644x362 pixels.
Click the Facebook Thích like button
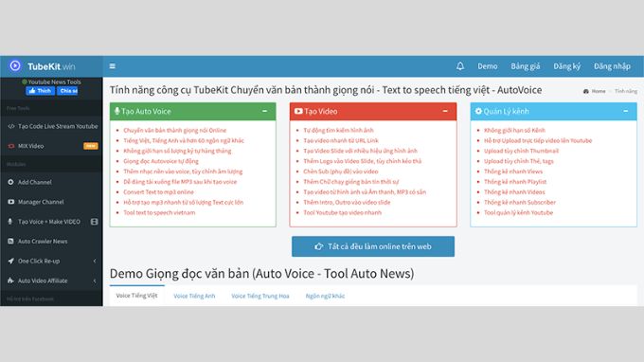pyautogui.click(x=40, y=91)
